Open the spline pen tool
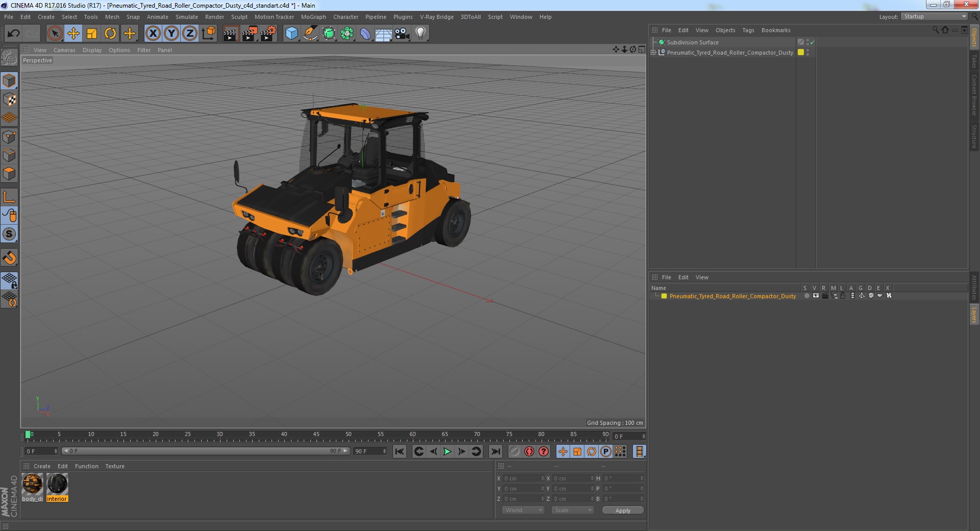This screenshot has height=531, width=980. [x=310, y=34]
